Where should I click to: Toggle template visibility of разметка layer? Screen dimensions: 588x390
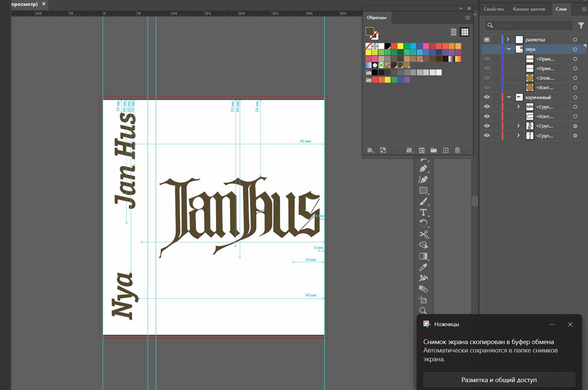tap(487, 39)
